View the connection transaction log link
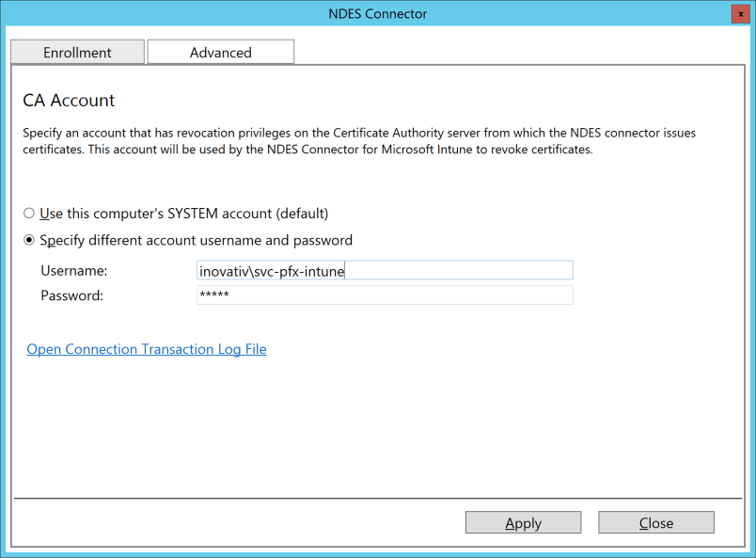 [x=146, y=349]
